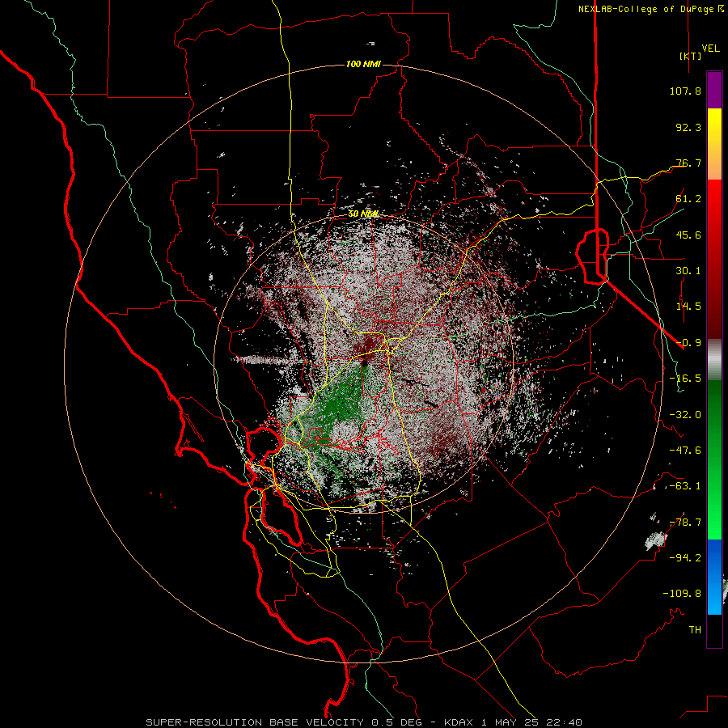
Task: Click the 30.1 velocity scale value
Action: [x=688, y=271]
